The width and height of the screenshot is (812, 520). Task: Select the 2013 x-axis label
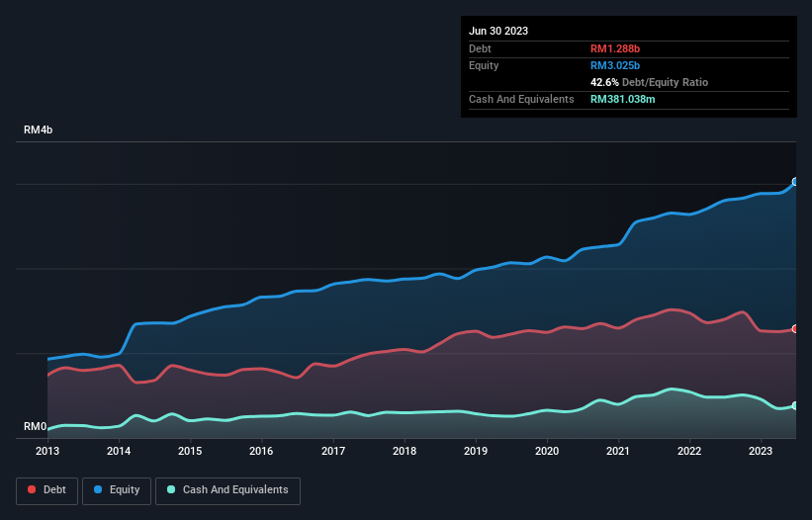[47, 451]
